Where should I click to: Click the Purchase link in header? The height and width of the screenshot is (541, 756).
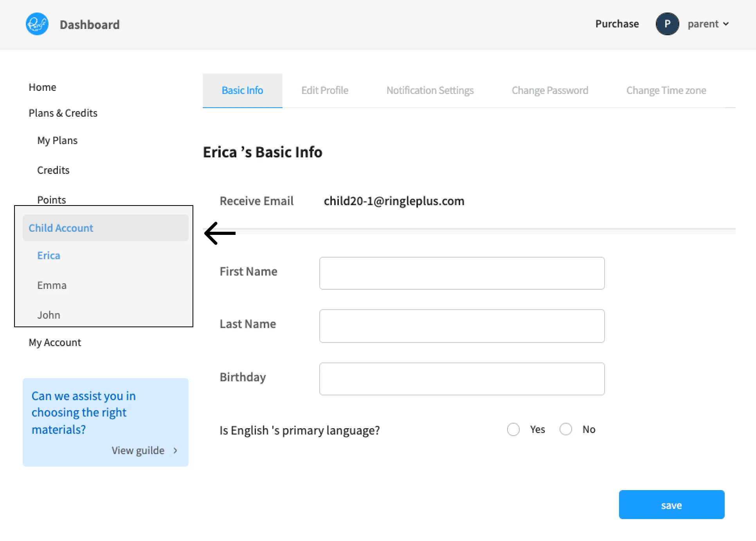click(x=617, y=24)
